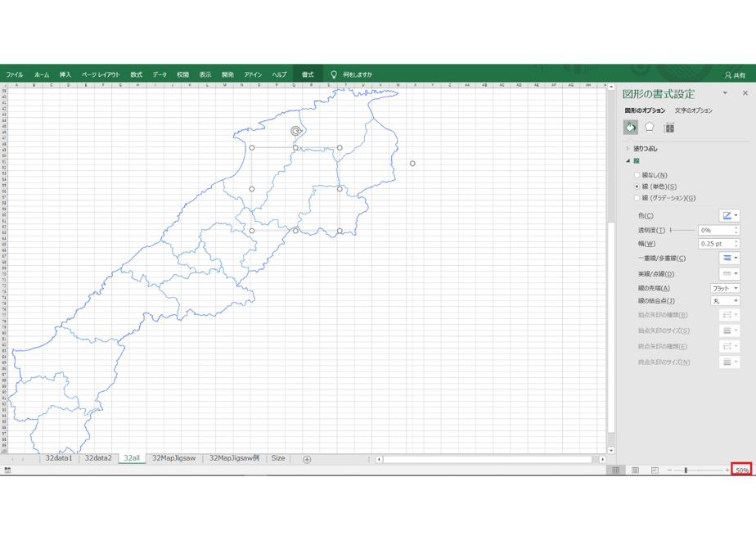Image resolution: width=756 pixels, height=540 pixels.
Task: Open 実線/点線 dash type dropdown
Action: [x=730, y=274]
